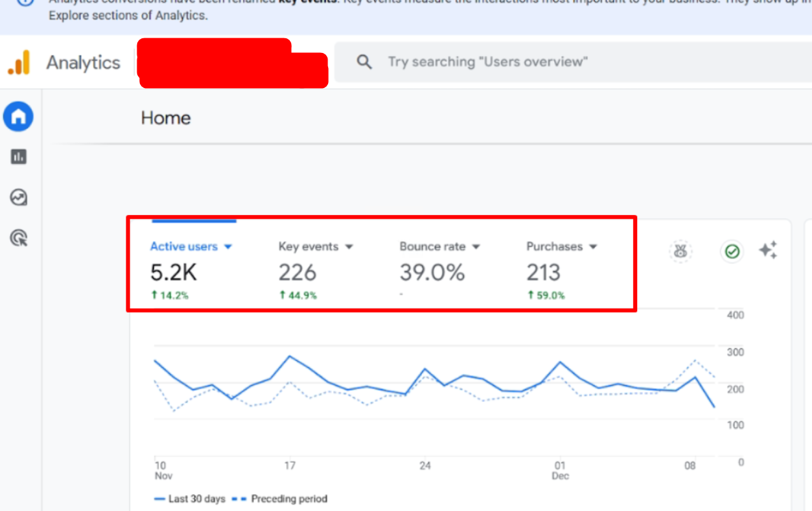Image resolution: width=812 pixels, height=511 pixels.
Task: Click the search magnifier icon
Action: (x=364, y=62)
